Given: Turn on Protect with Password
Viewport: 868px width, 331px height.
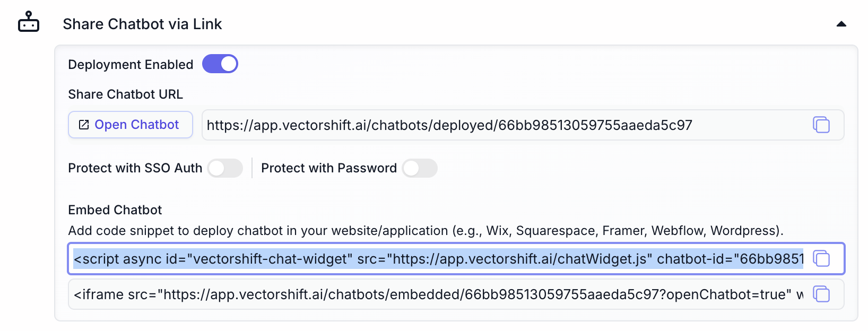Looking at the screenshot, I should point(420,168).
